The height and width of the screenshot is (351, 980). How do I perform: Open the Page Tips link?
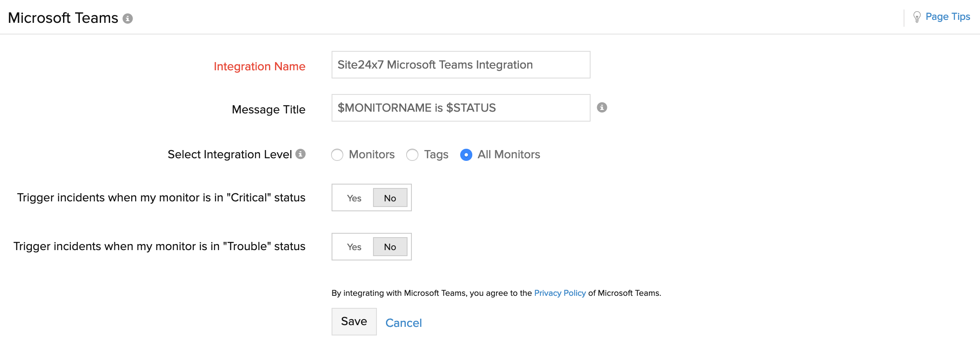pos(948,17)
